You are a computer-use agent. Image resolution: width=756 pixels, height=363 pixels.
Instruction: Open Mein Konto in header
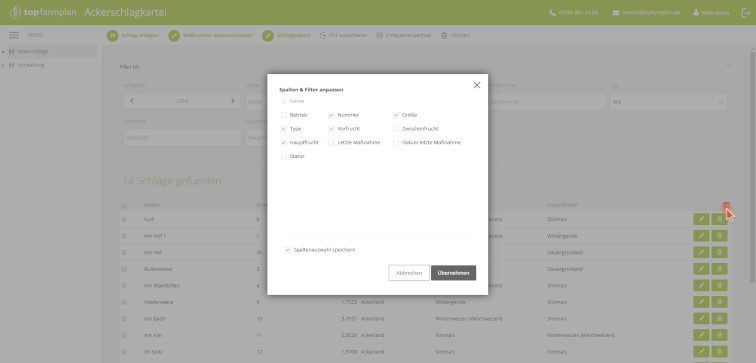click(x=711, y=13)
